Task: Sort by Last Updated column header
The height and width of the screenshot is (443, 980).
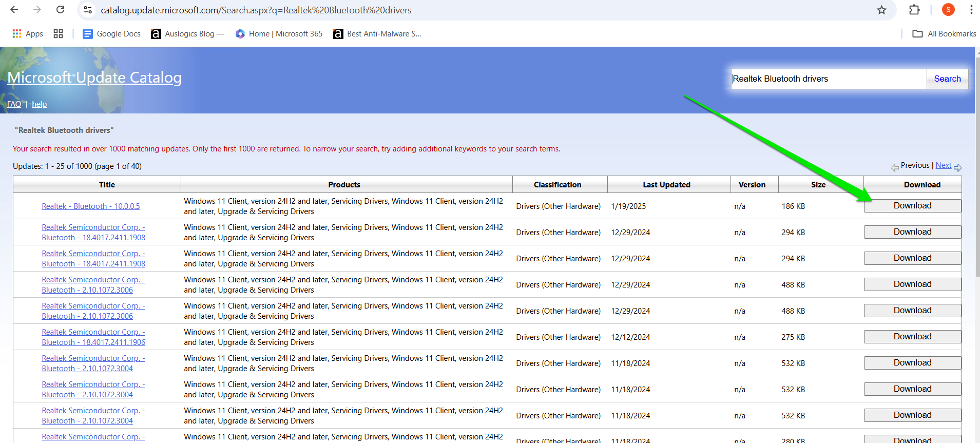Action: [666, 185]
